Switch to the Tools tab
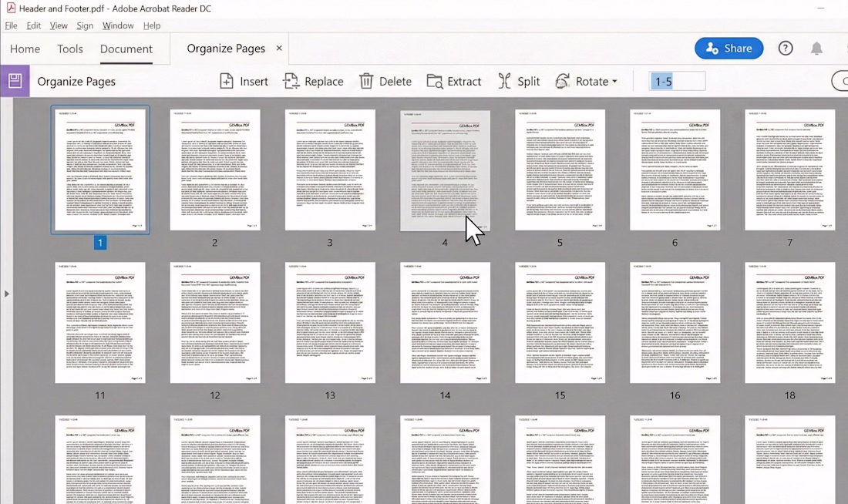The height and width of the screenshot is (504, 848). click(x=70, y=49)
